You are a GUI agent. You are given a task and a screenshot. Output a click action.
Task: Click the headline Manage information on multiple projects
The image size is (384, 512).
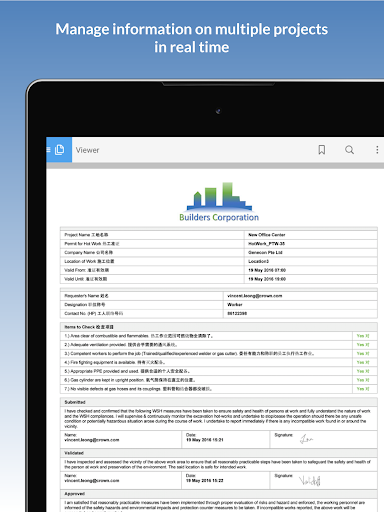point(192,29)
